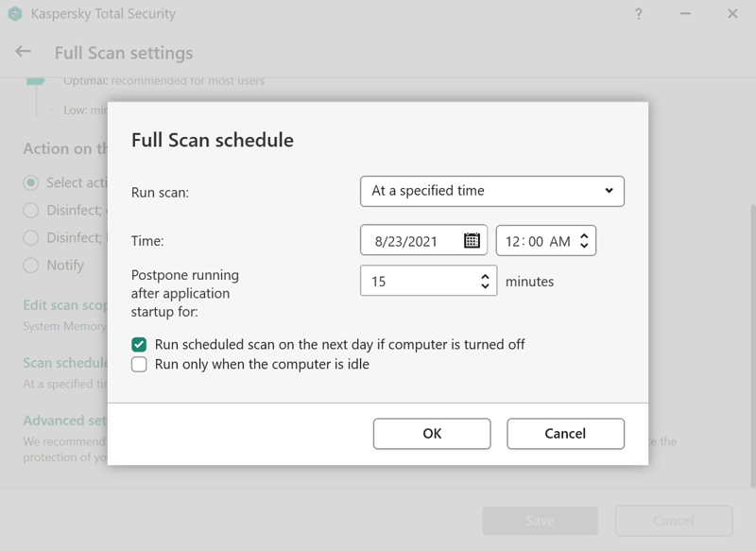Image resolution: width=756 pixels, height=551 pixels.
Task: Close the Kaspersky Total Security window
Action: pyautogui.click(x=732, y=13)
